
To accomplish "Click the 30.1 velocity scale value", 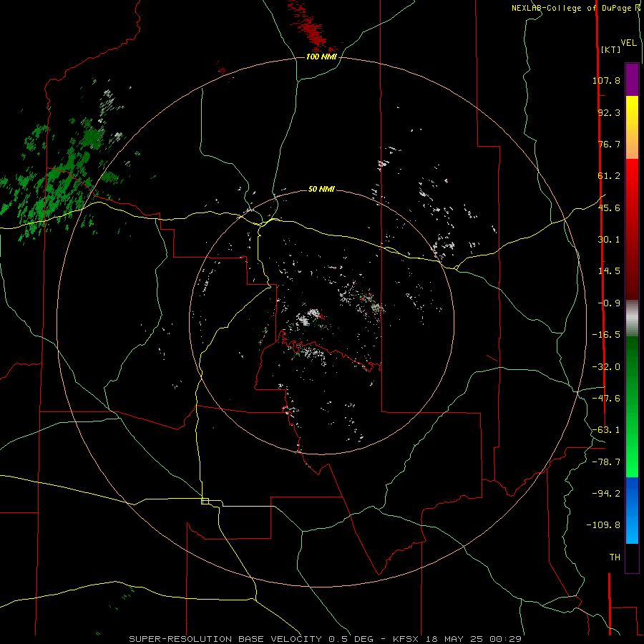I will point(609,240).
